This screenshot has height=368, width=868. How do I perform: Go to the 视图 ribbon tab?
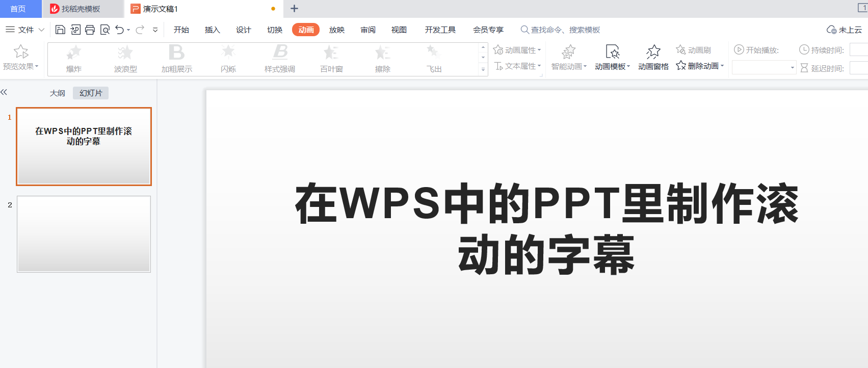[x=399, y=30]
